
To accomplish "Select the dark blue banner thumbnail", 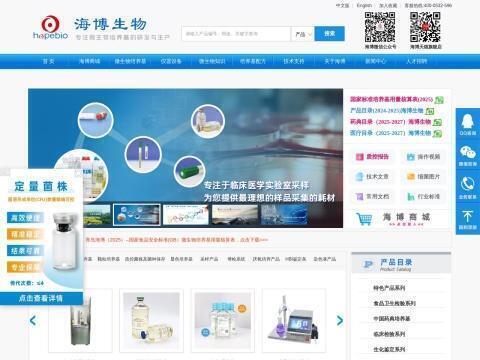I will tap(284, 215).
